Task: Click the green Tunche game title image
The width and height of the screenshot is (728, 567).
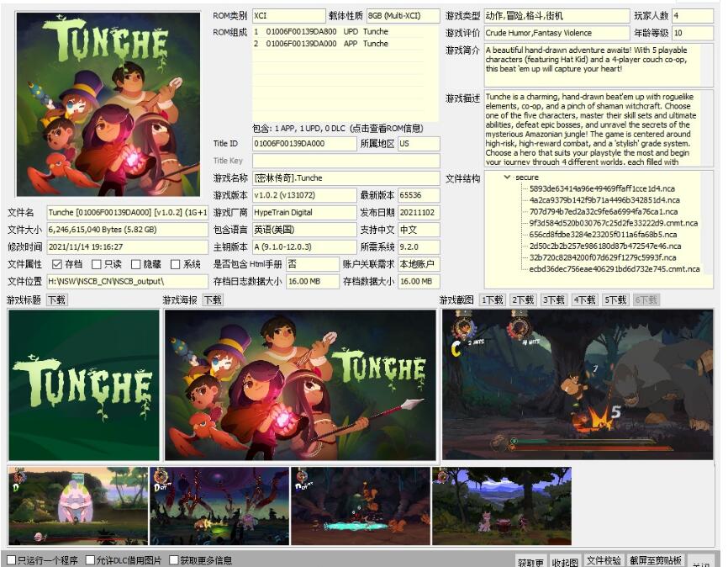Action: pyautogui.click(x=83, y=385)
